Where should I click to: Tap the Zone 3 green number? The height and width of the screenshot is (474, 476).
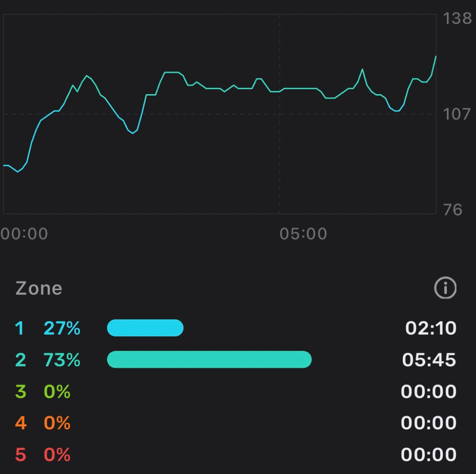click(20, 392)
